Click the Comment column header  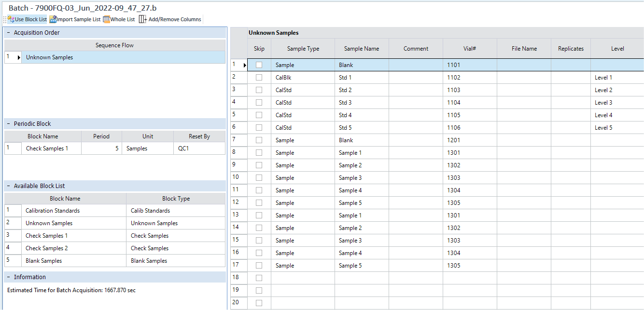click(x=416, y=49)
